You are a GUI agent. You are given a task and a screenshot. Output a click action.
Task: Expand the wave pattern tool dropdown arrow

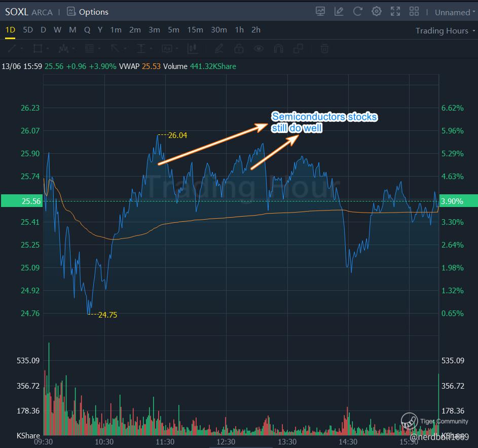click(73, 49)
